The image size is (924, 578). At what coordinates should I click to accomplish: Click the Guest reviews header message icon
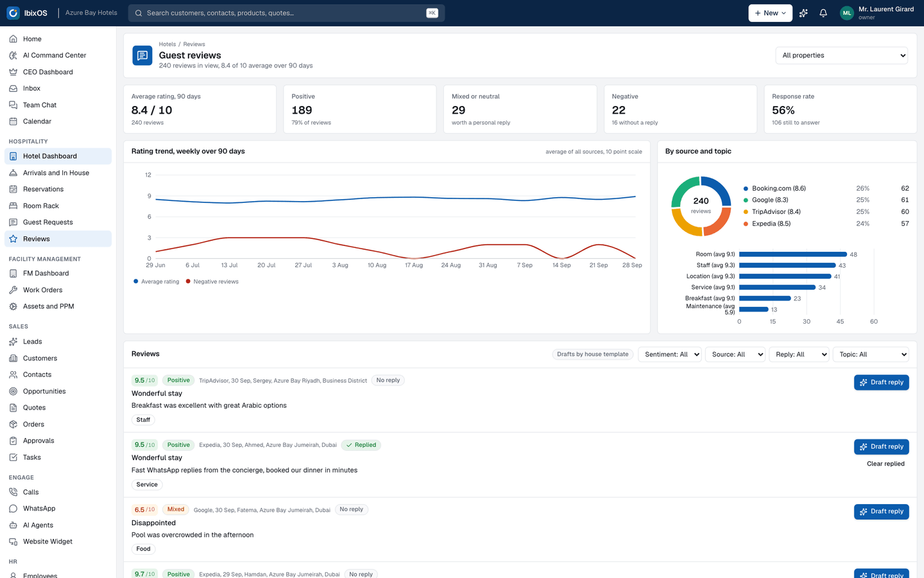point(142,55)
